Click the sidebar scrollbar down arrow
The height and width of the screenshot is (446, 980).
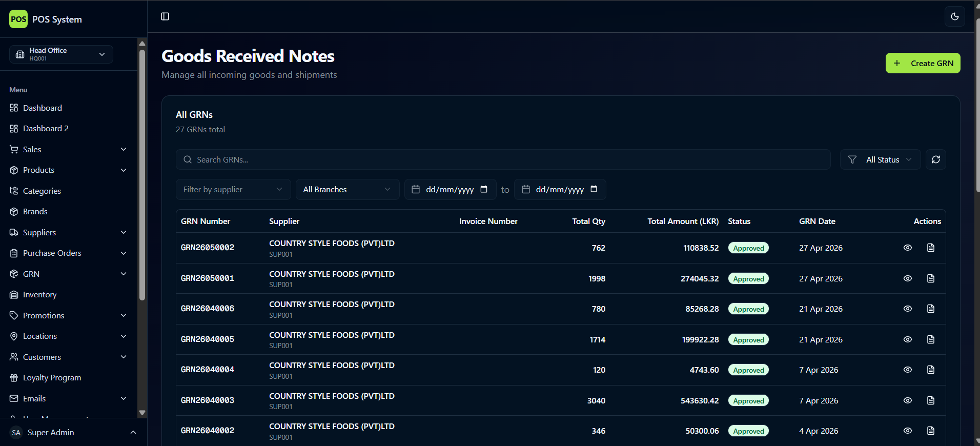[142, 413]
